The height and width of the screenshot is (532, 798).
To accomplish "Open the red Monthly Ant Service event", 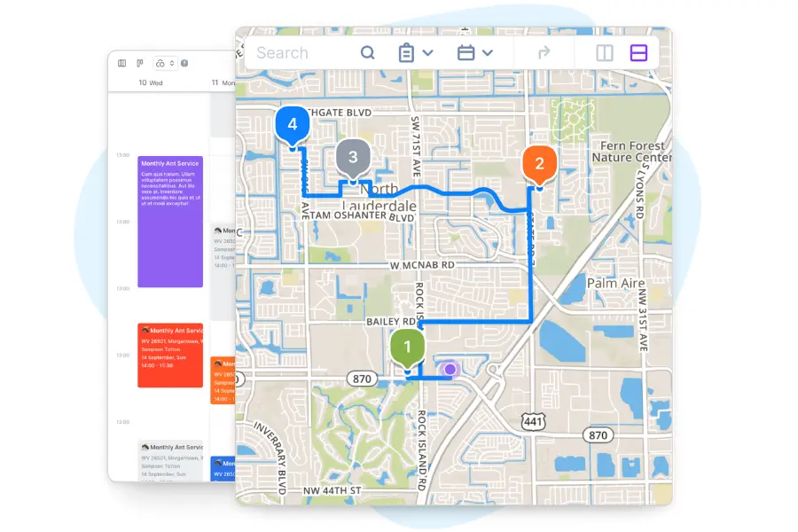I will tap(170, 356).
